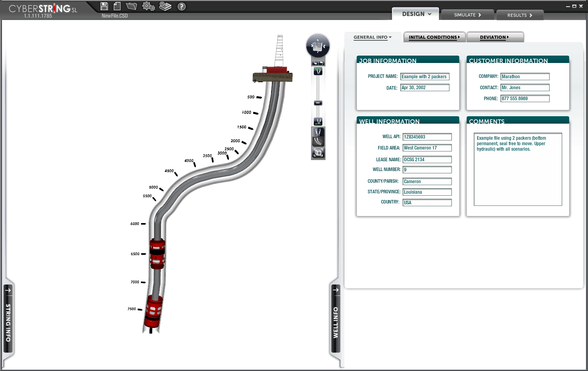Jump to top of well icon
588x371 pixels.
318,71
